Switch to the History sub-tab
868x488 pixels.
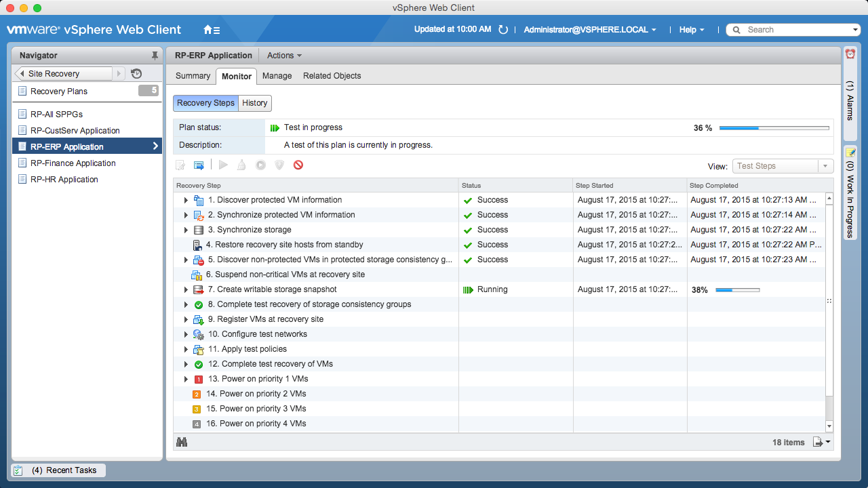(x=255, y=103)
